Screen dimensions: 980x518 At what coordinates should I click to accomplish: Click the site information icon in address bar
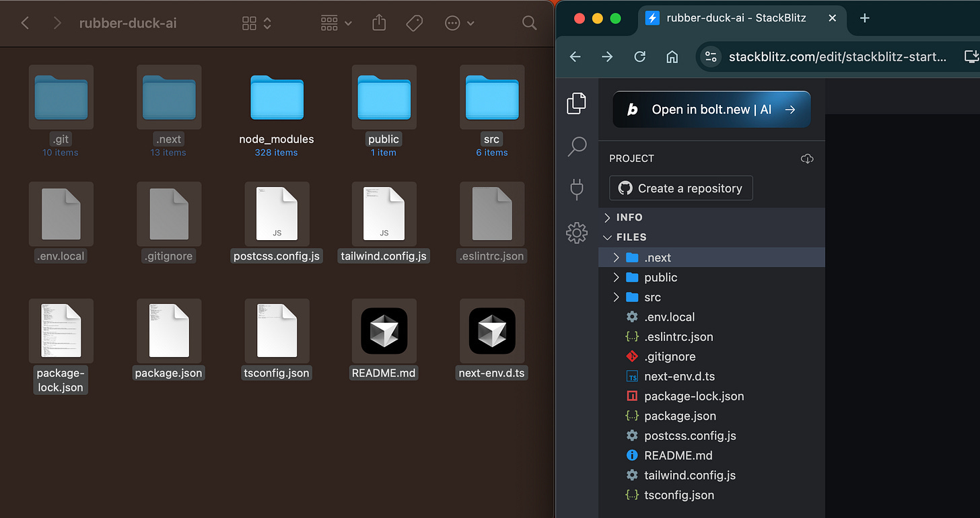pos(711,57)
